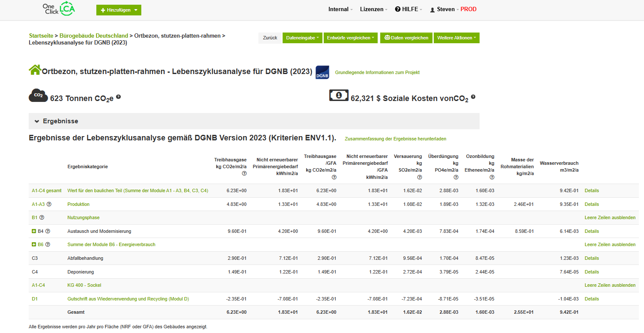Open the HILFE menu
This screenshot has width=644, height=333.
[408, 9]
